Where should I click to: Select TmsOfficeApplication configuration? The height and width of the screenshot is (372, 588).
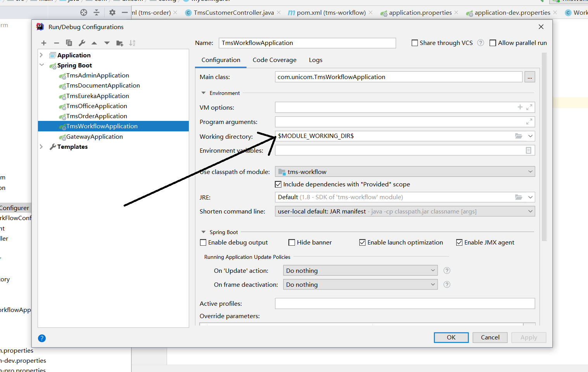(x=97, y=106)
